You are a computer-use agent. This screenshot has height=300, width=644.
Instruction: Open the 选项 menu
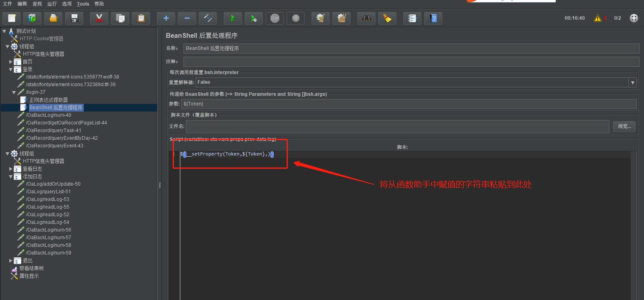pos(67,4)
